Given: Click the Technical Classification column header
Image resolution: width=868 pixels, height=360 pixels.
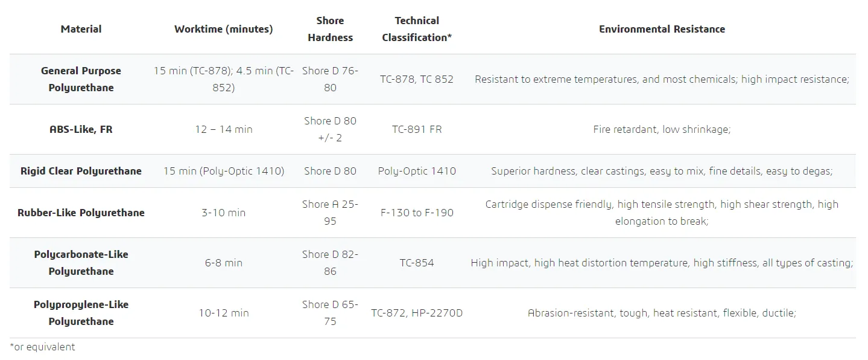Looking at the screenshot, I should pyautogui.click(x=417, y=29).
